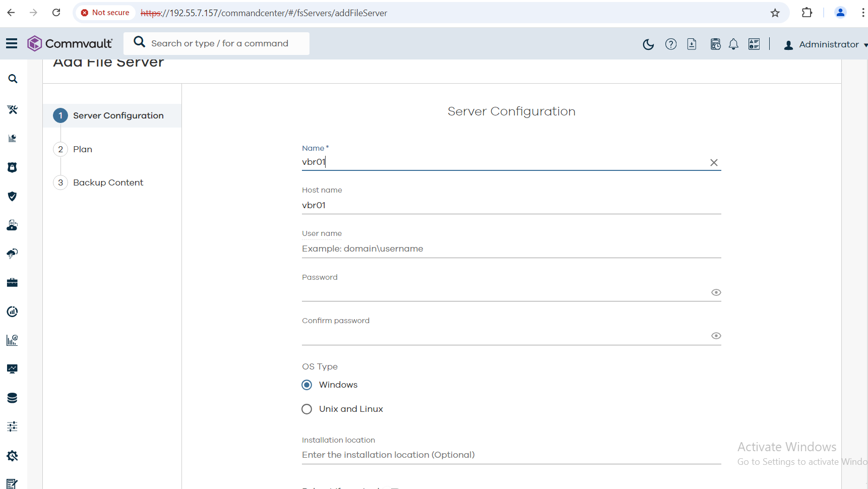This screenshot has width=868, height=489.
Task: Select Unix and Linux OS type
Action: (306, 409)
